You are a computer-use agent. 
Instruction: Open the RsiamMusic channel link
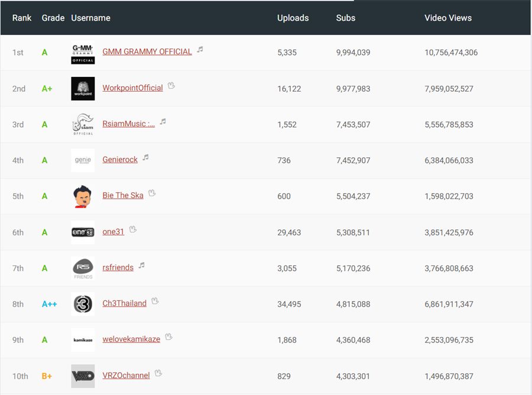point(129,124)
